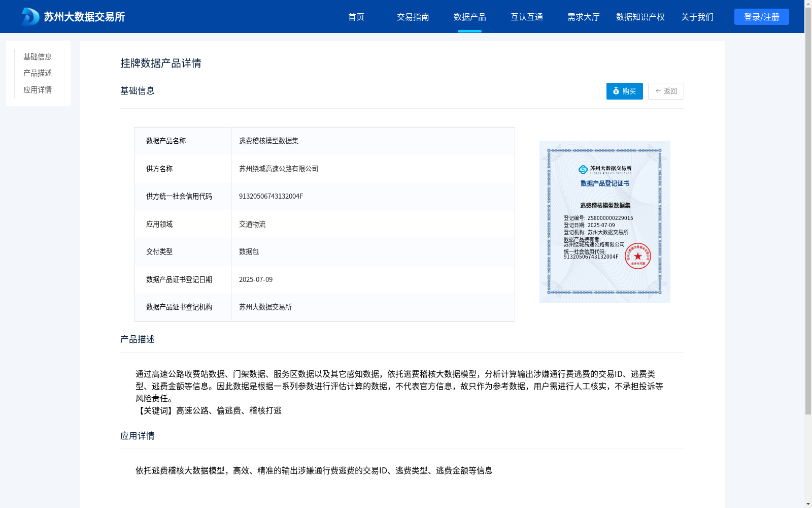Click the 登录/注册 button
The image size is (812, 508).
[x=762, y=17]
